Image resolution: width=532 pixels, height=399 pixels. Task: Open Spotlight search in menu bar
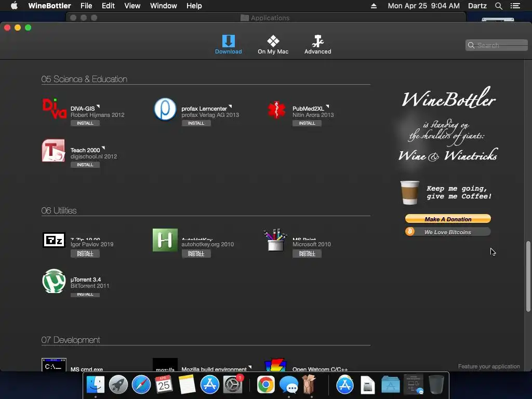point(498,6)
